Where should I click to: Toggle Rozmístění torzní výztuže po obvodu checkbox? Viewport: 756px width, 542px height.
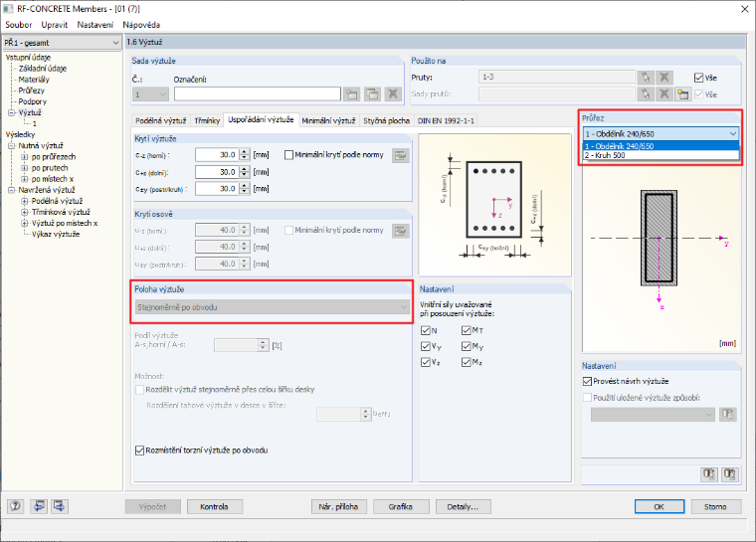point(140,451)
